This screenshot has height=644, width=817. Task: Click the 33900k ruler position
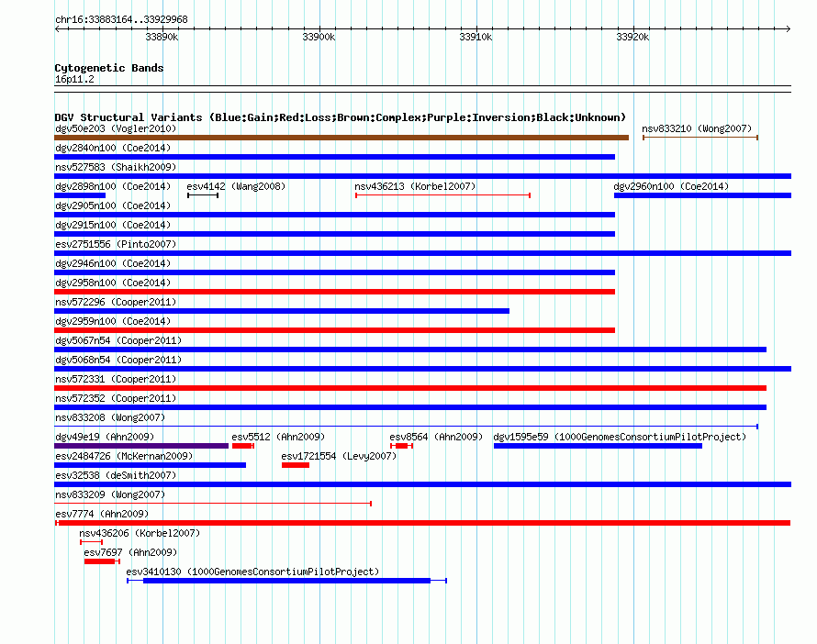click(319, 37)
